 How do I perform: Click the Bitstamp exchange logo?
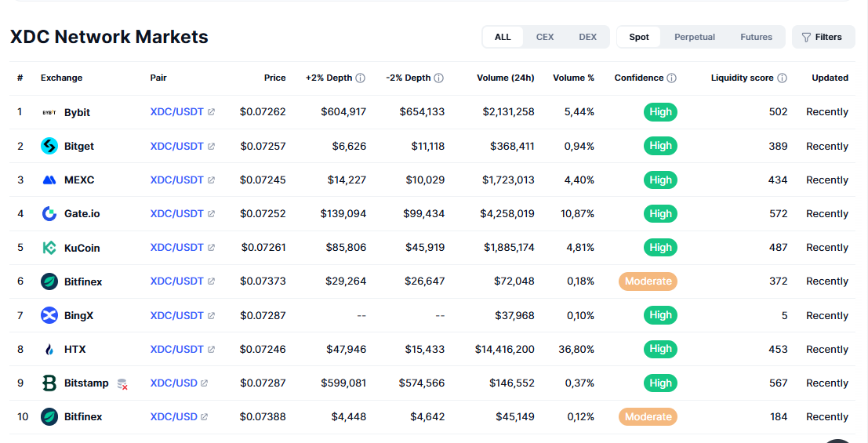49,383
